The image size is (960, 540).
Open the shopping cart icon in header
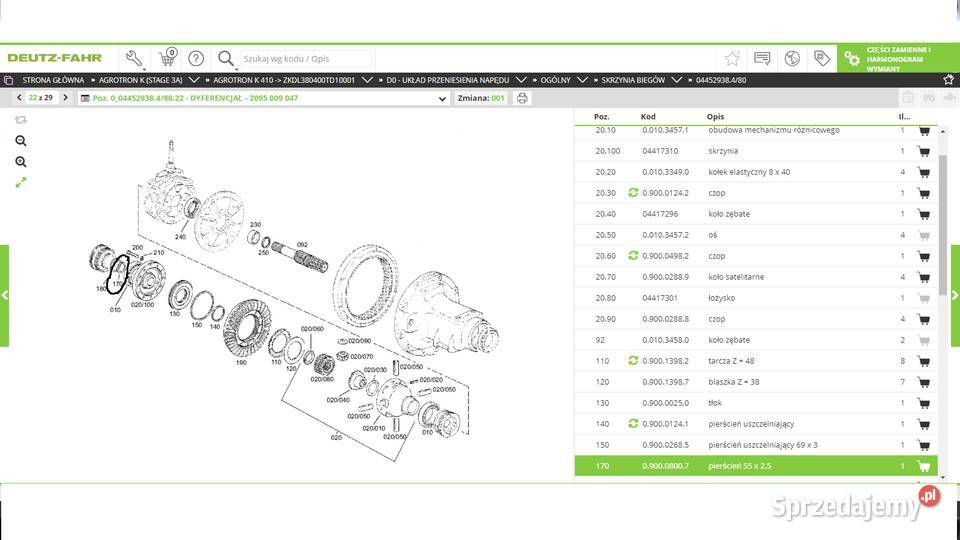coord(166,58)
